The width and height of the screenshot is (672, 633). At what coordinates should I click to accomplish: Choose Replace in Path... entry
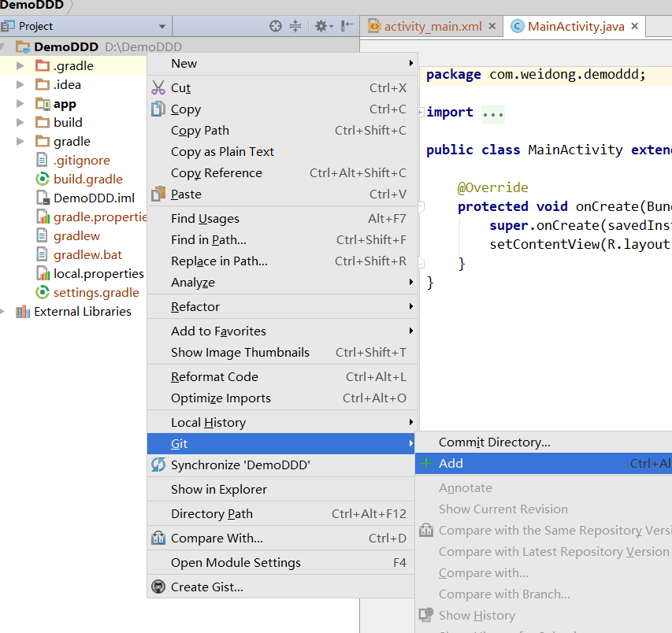click(x=280, y=261)
